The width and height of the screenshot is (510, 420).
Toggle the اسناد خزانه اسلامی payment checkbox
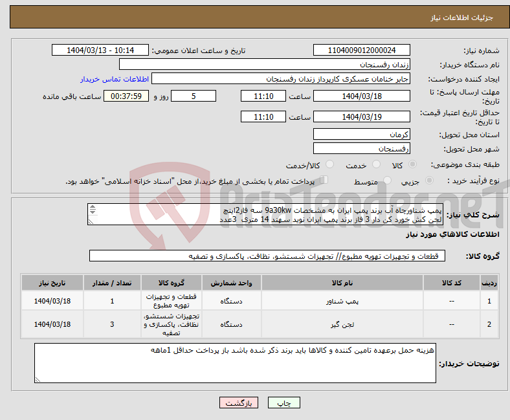(x=324, y=179)
